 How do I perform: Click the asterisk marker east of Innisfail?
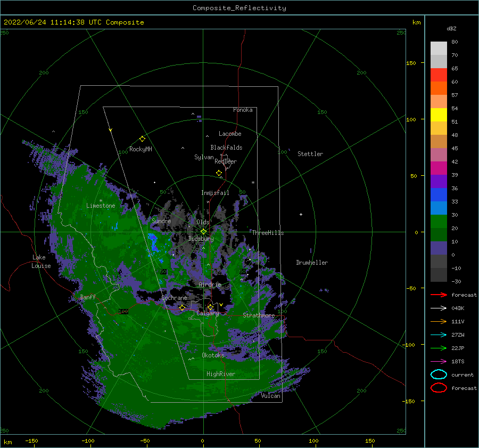click(x=253, y=183)
